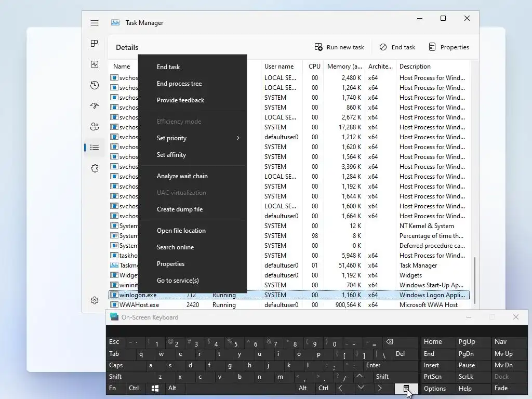Open the Users page icon
This screenshot has height=399, width=532.
95,127
